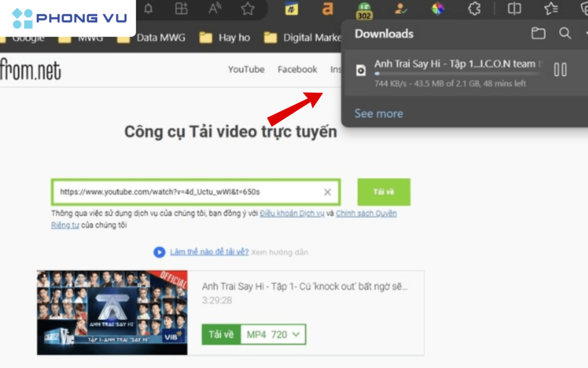Expand the MP4 720 quality dropdown

(273, 334)
